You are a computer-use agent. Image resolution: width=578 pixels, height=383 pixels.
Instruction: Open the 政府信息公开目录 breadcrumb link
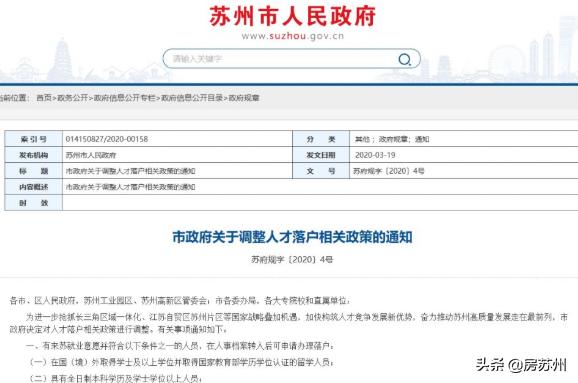(x=192, y=98)
